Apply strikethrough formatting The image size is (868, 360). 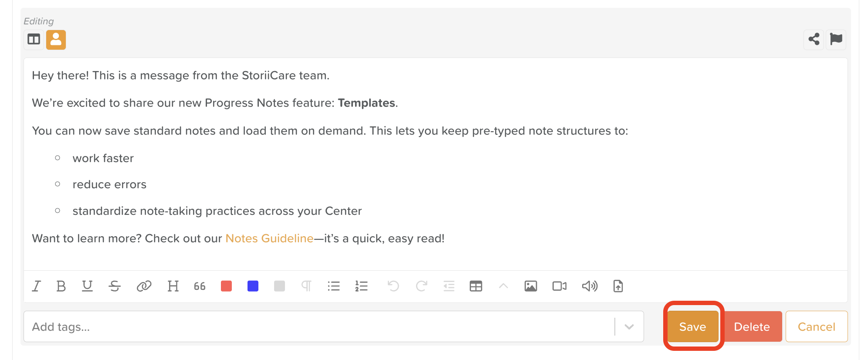click(x=115, y=286)
